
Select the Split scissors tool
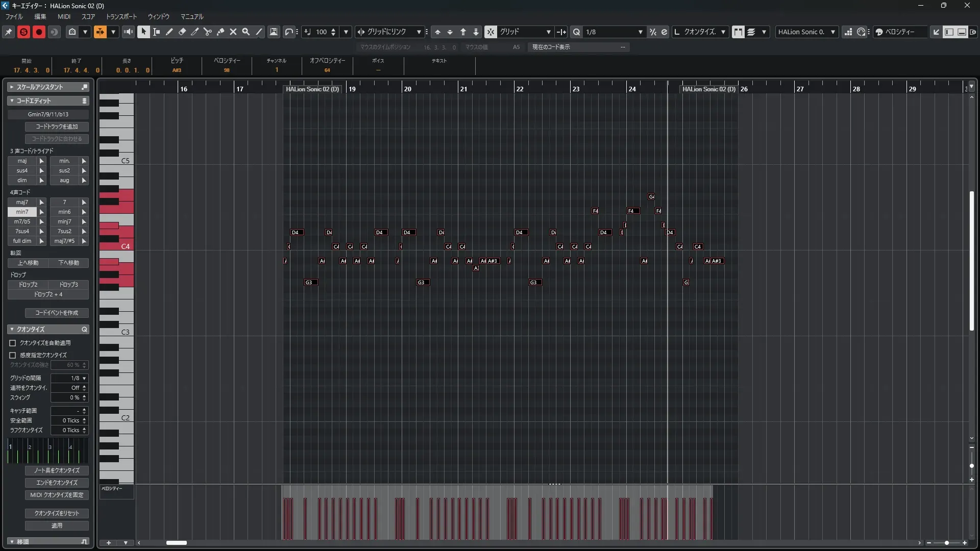click(x=207, y=32)
